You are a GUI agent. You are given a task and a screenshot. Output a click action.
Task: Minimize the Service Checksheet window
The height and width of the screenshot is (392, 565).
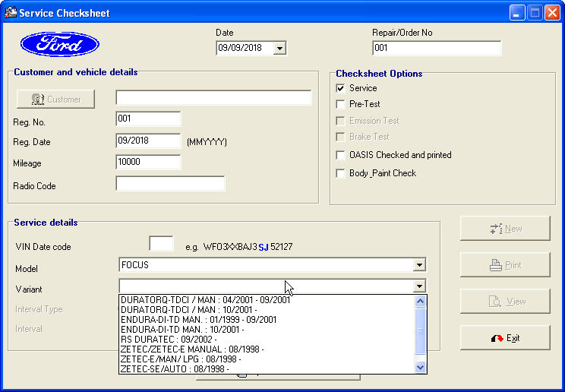(x=517, y=13)
